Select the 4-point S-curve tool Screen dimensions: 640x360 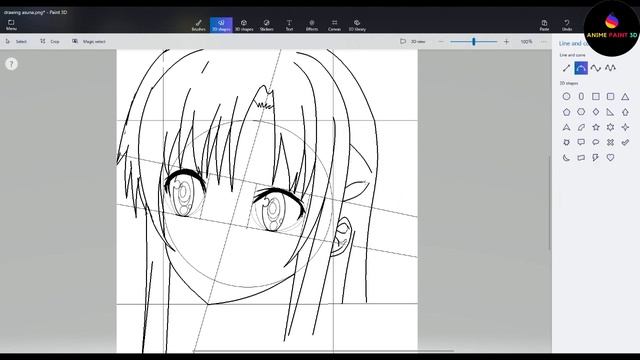point(596,68)
